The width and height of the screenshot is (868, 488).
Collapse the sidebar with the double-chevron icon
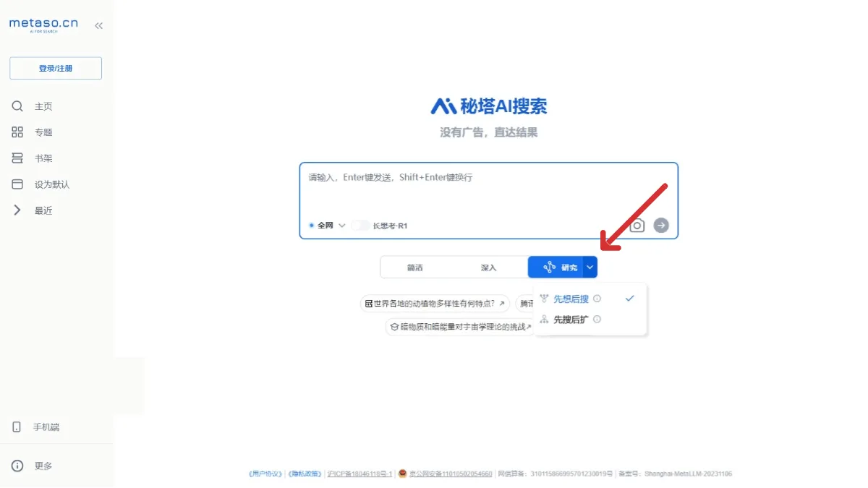pyautogui.click(x=98, y=26)
